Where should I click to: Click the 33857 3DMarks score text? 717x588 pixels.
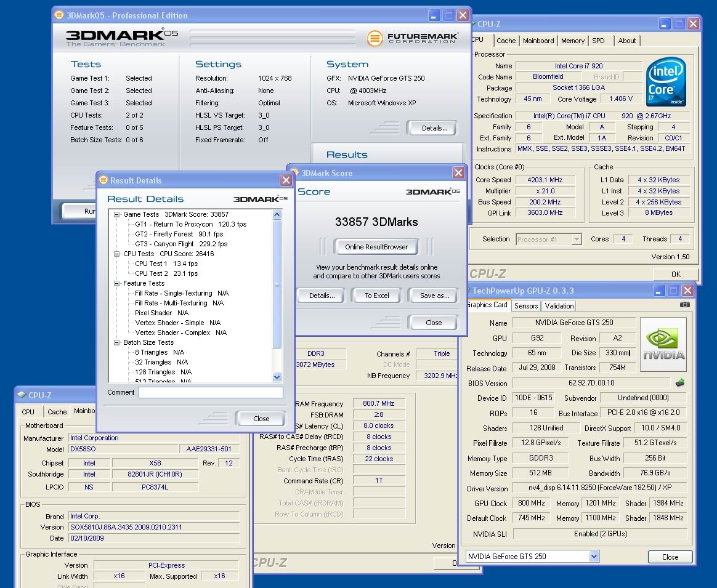[x=376, y=222]
